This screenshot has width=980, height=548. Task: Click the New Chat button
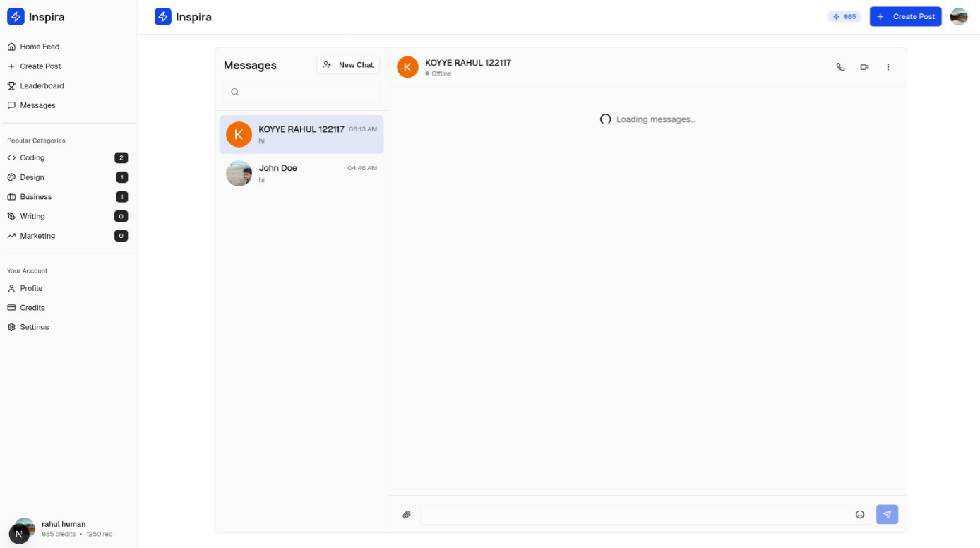click(348, 65)
